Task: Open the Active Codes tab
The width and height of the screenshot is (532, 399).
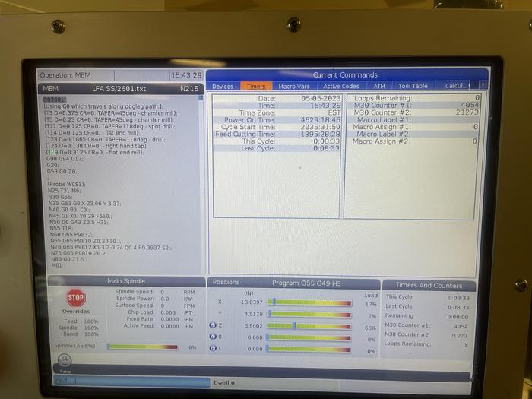Action: point(341,87)
